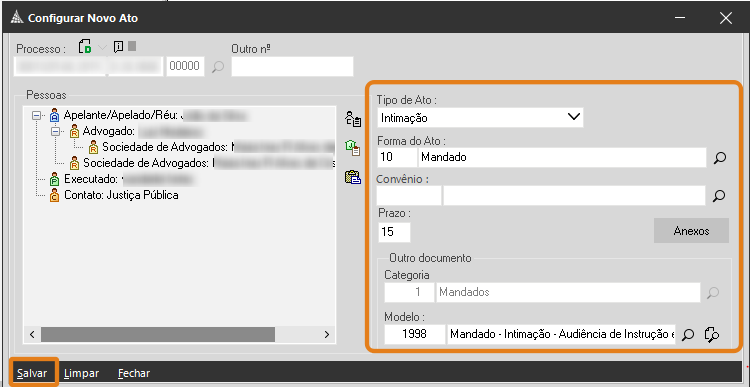Minimize the Configurar Novo Ato window
The width and height of the screenshot is (750, 387).
coord(681,18)
